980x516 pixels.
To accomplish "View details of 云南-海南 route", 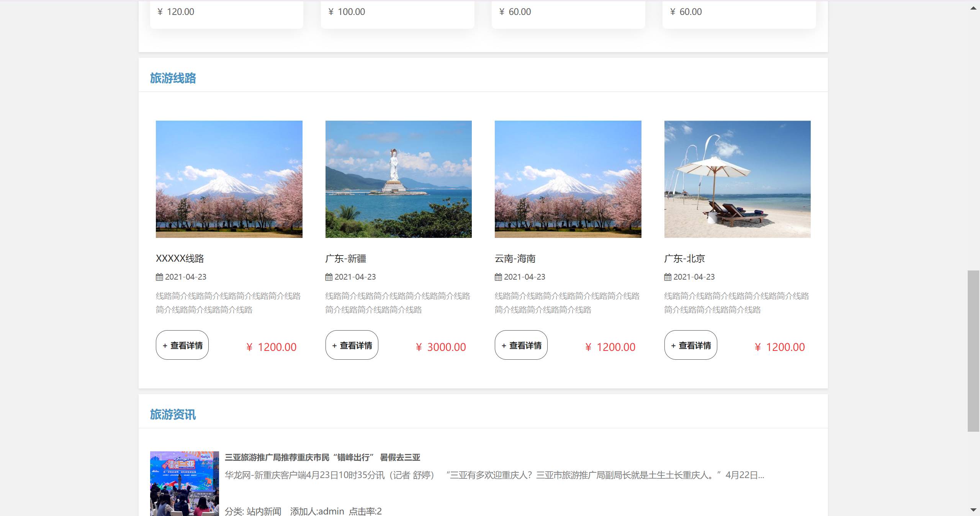I will point(521,345).
